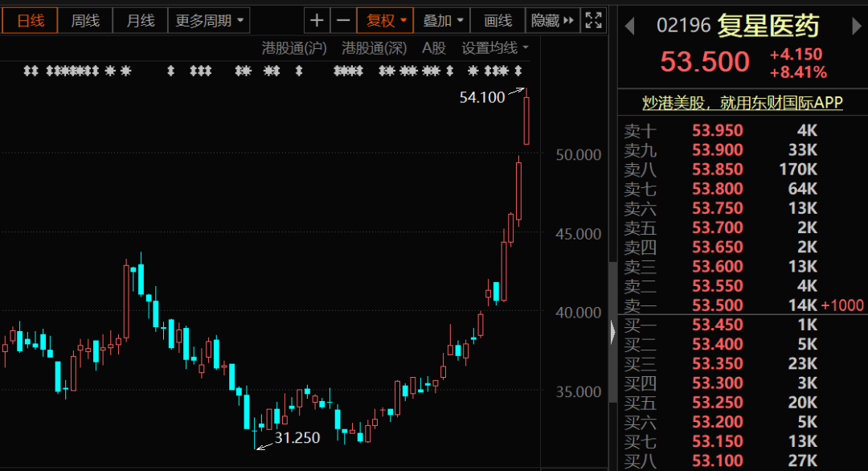Open the 更多周期 dropdown
Image resolution: width=868 pixels, height=471 pixels.
209,20
